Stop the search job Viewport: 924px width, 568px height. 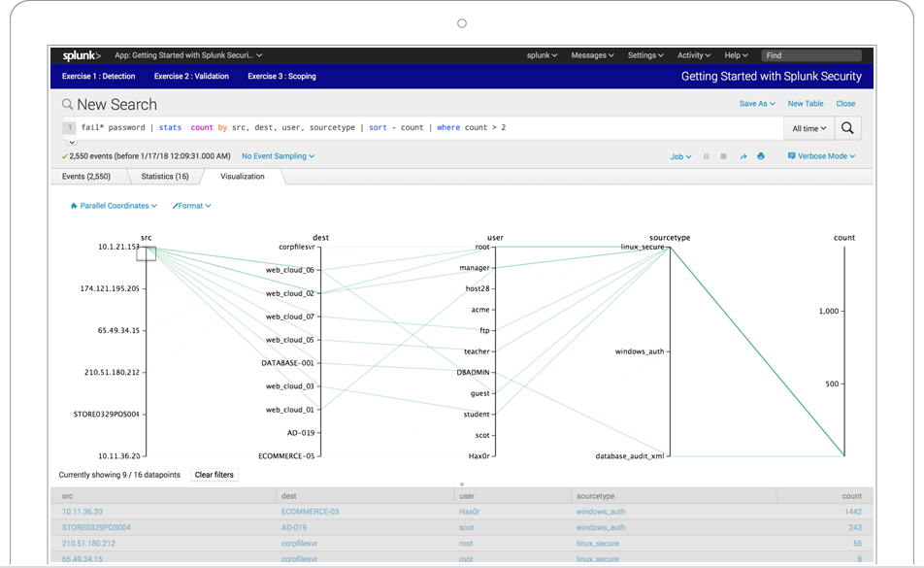click(723, 156)
